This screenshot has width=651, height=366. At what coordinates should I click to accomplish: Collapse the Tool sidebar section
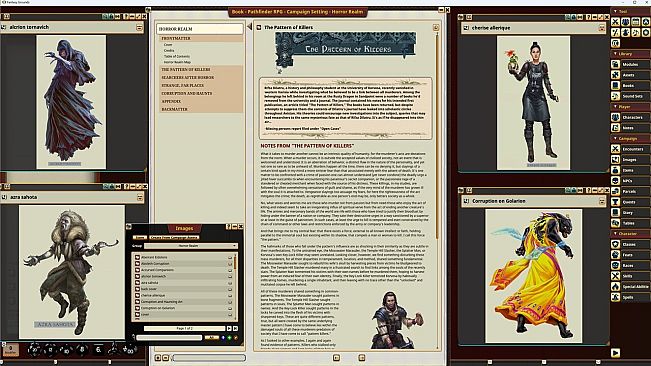615,11
